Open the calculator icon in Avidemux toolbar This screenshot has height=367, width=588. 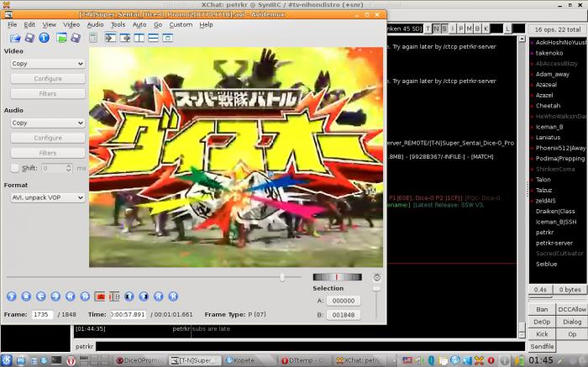93,38
